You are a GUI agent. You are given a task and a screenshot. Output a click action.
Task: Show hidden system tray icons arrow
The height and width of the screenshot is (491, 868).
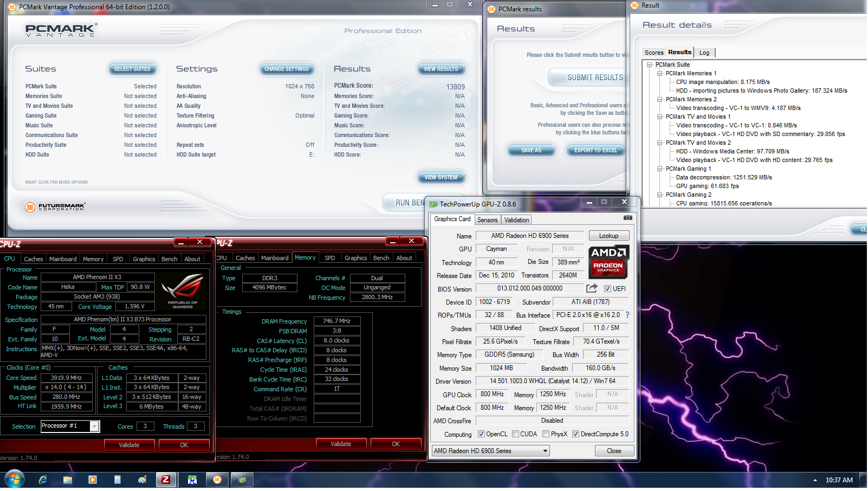815,480
